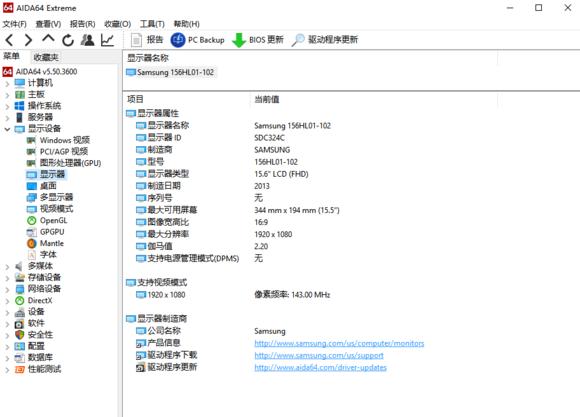
Task: Open the 工具(T) menu
Action: coord(152,24)
